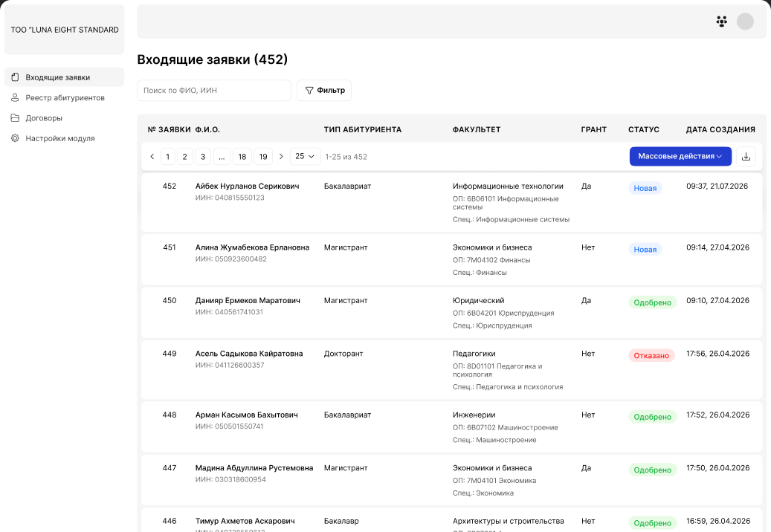Open Входящие заявки in sidebar
Viewport: 771px width, 532px height.
click(65, 77)
